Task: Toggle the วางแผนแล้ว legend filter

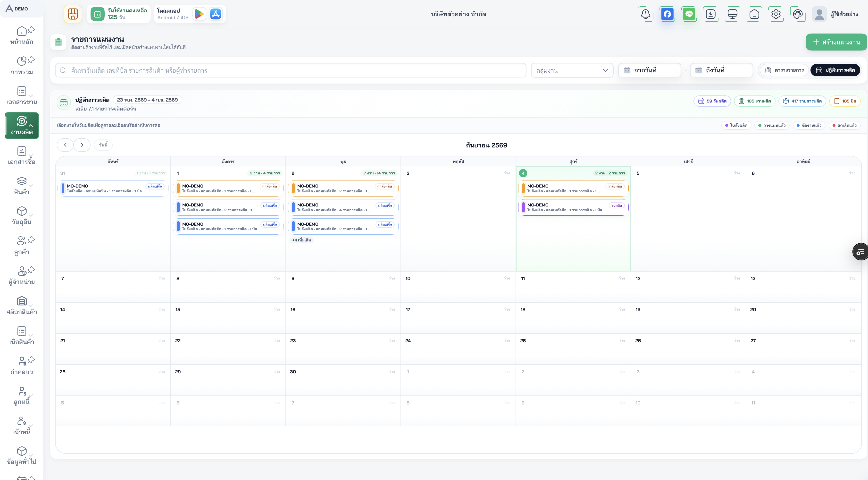Action: tap(772, 126)
